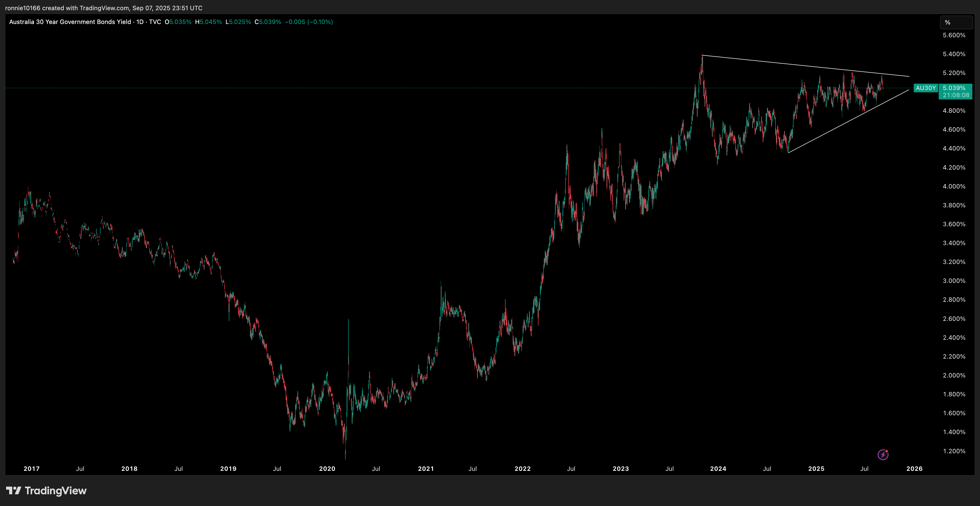The height and width of the screenshot is (506, 980).
Task: Click the 1D interval in chart legend
Action: tap(140, 22)
